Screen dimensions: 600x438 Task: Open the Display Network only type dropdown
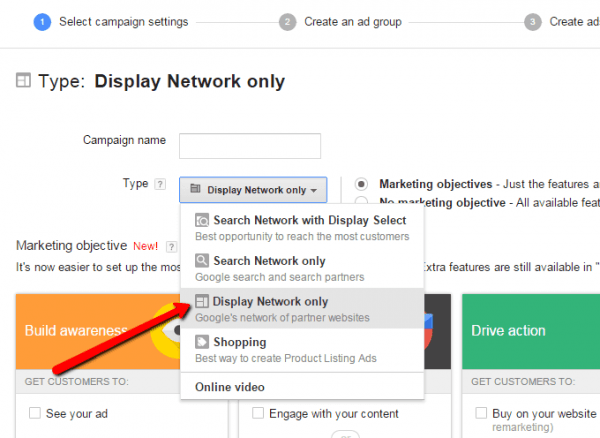[x=253, y=190]
